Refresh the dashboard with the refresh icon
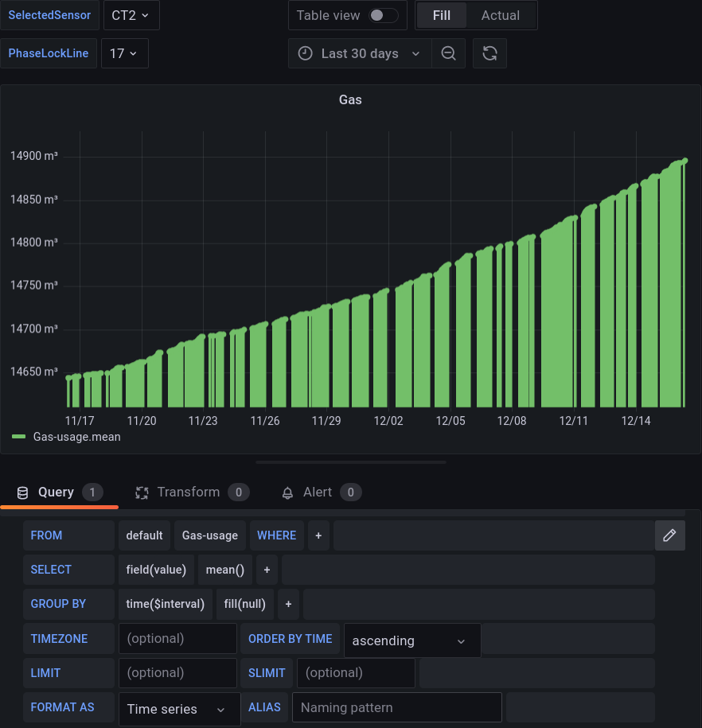The image size is (702, 728). (x=489, y=53)
